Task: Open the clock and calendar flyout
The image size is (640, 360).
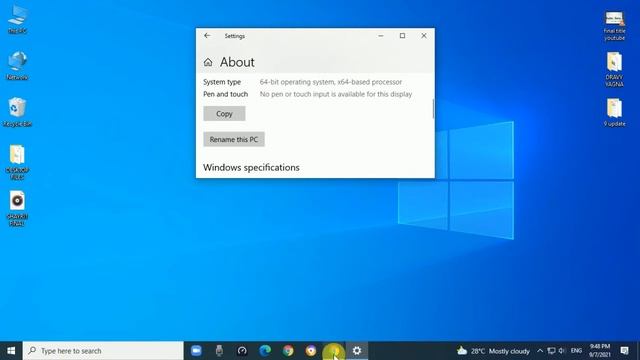Action: coord(600,351)
